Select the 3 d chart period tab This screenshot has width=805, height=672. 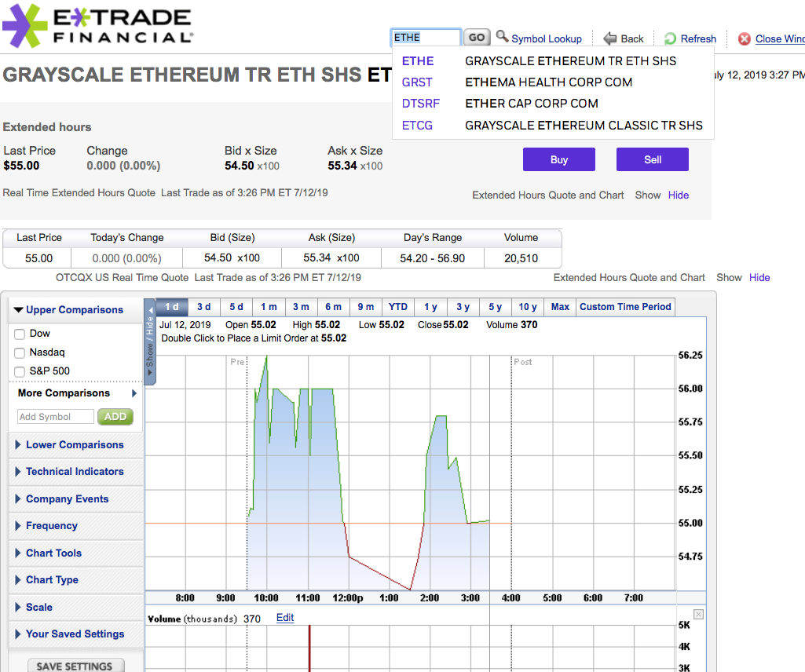[204, 306]
